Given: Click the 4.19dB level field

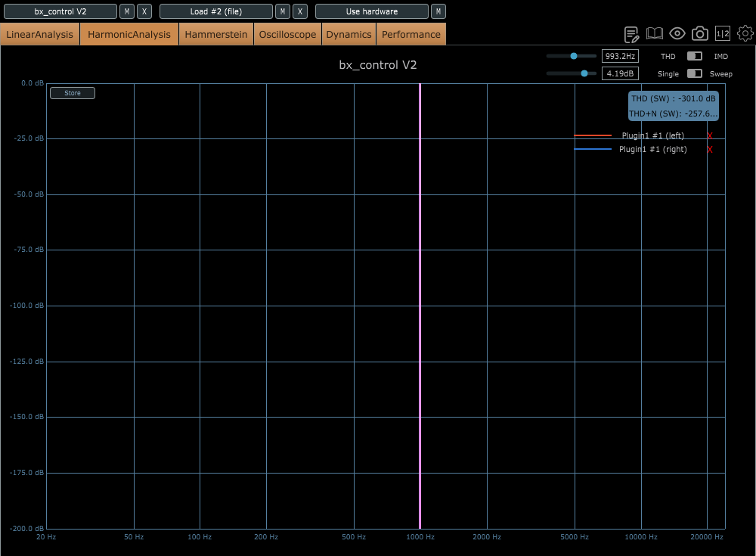Looking at the screenshot, I should click(620, 73).
